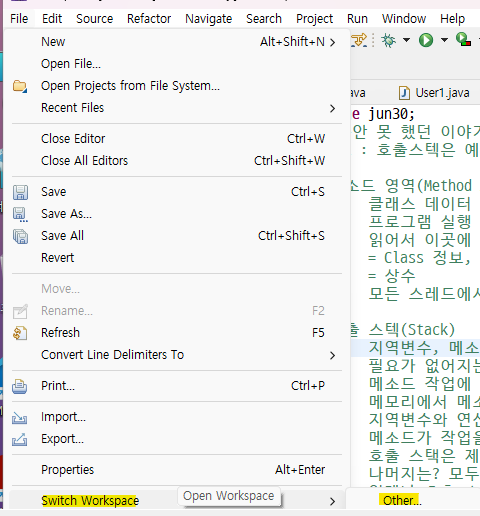This screenshot has width=480, height=516.
Task: Click the jun30; text in editor
Action: 391,114
